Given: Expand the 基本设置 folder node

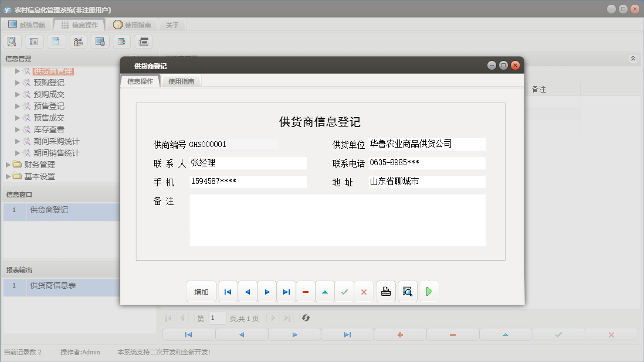Looking at the screenshot, I should click(x=8, y=176).
